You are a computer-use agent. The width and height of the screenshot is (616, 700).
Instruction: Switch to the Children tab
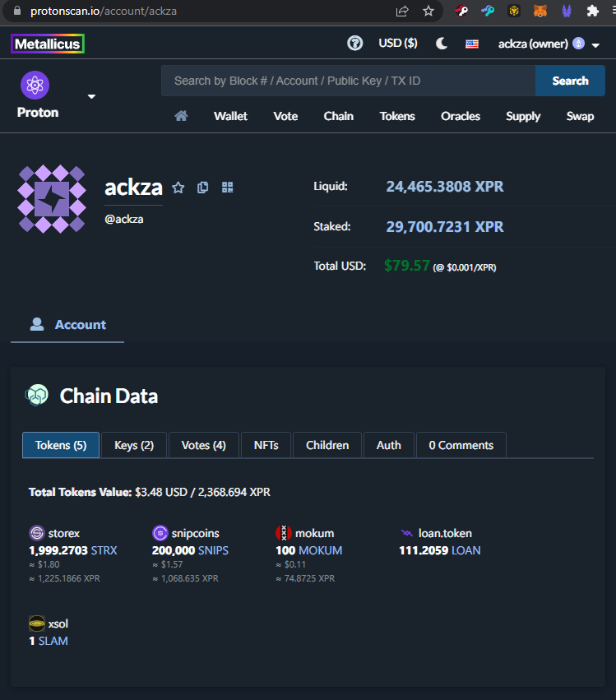pyautogui.click(x=327, y=445)
